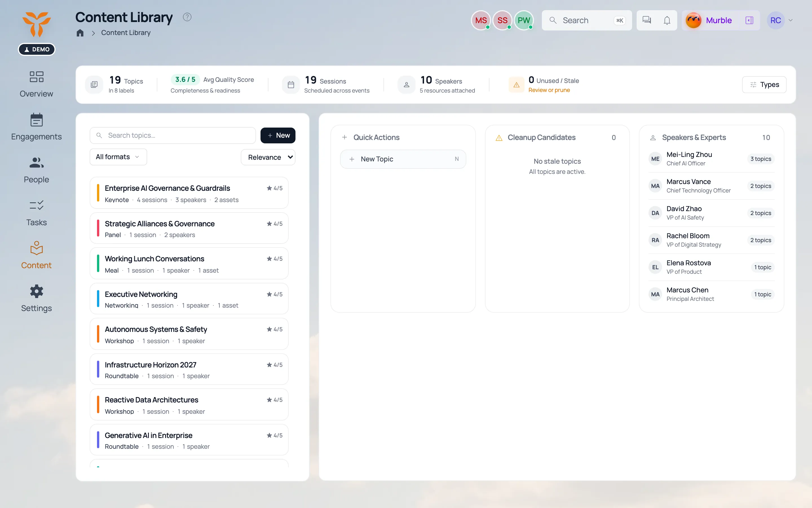Image resolution: width=812 pixels, height=508 pixels.
Task: Open the Overview section in sidebar
Action: (36, 84)
